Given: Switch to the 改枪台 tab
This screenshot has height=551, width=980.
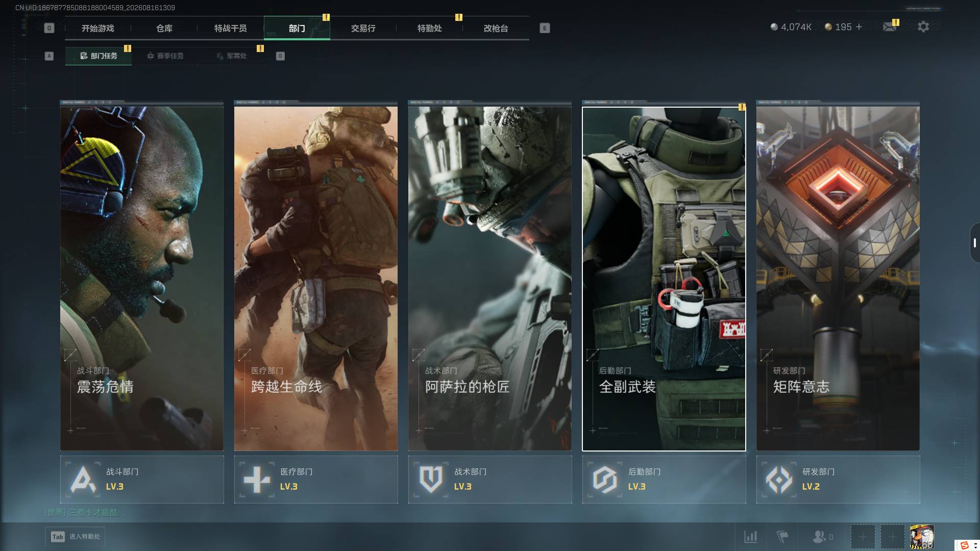Looking at the screenshot, I should pos(496,28).
